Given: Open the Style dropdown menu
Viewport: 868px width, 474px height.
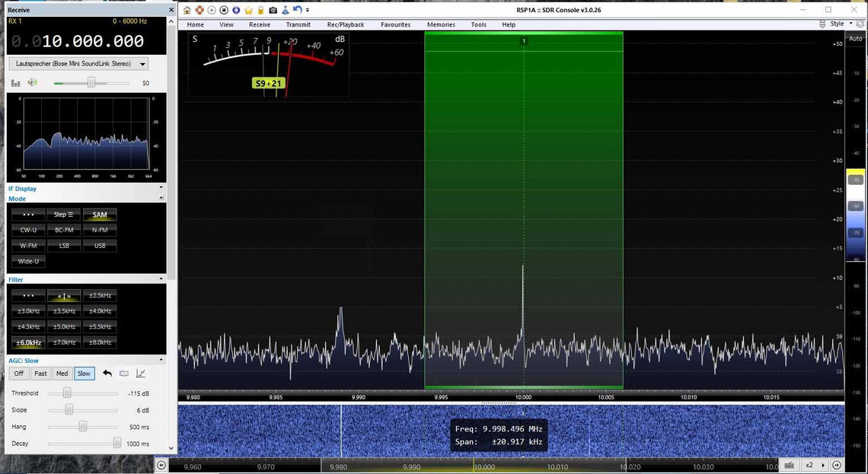Looking at the screenshot, I should coord(841,24).
